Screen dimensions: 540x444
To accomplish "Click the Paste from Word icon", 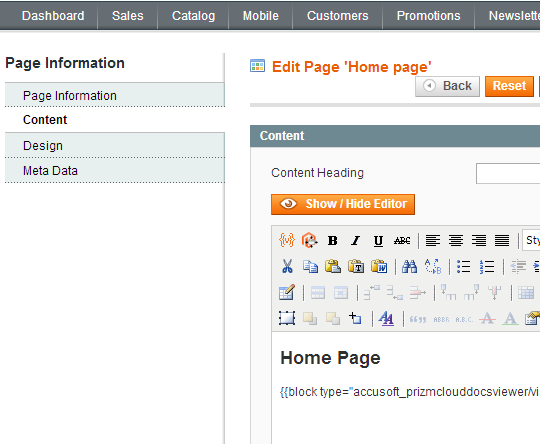I will coord(379,266).
